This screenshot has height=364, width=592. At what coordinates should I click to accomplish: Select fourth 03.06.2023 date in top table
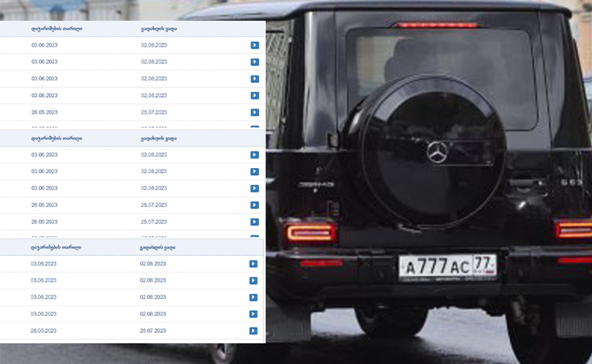tap(44, 95)
